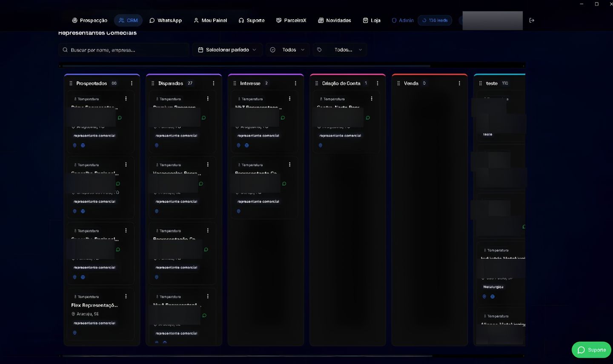
Task: Click the Admin link in the top bar
Action: pyautogui.click(x=403, y=20)
